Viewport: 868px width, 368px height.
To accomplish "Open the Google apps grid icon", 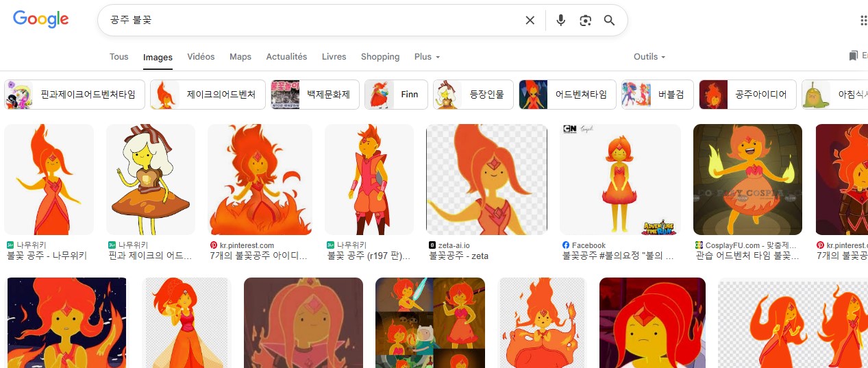I will [863, 21].
